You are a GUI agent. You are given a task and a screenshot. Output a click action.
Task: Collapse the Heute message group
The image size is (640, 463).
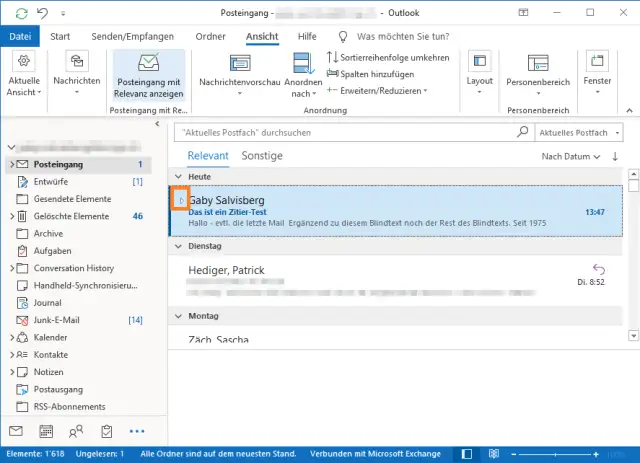click(174, 175)
